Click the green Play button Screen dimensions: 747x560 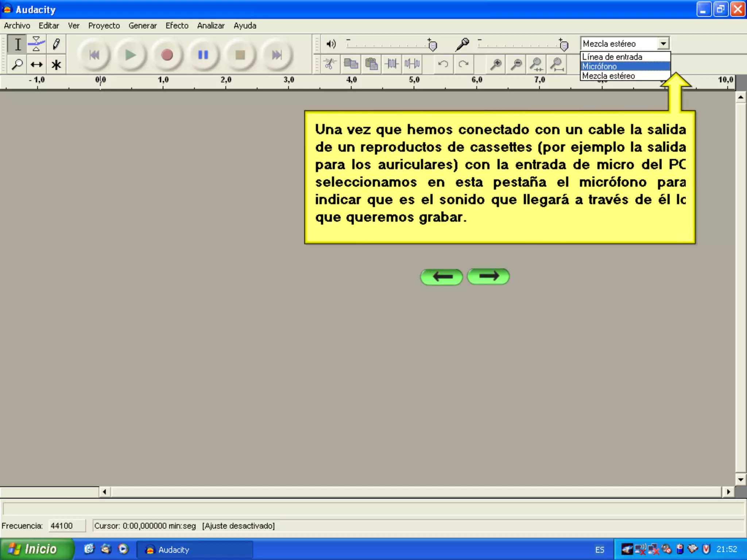[x=130, y=55]
